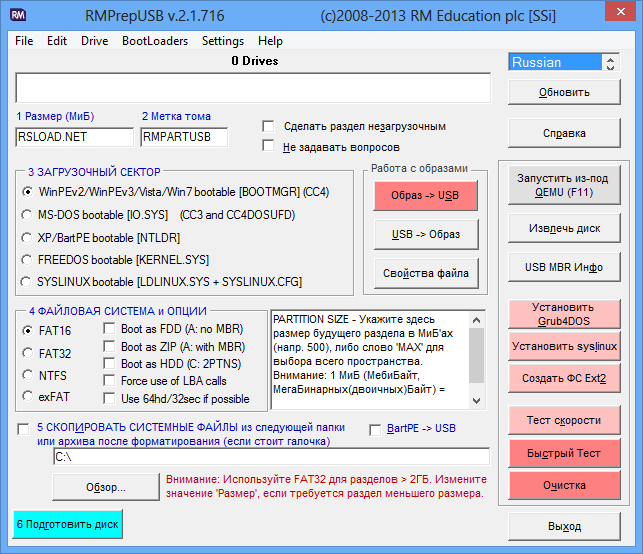Enable Не задавать вопросов checkbox
The image size is (643, 554).
268,146
